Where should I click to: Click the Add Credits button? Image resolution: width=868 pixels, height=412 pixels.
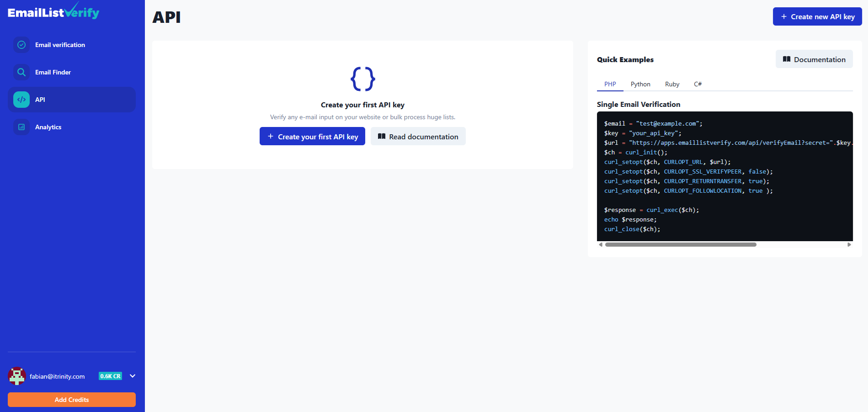(72, 400)
